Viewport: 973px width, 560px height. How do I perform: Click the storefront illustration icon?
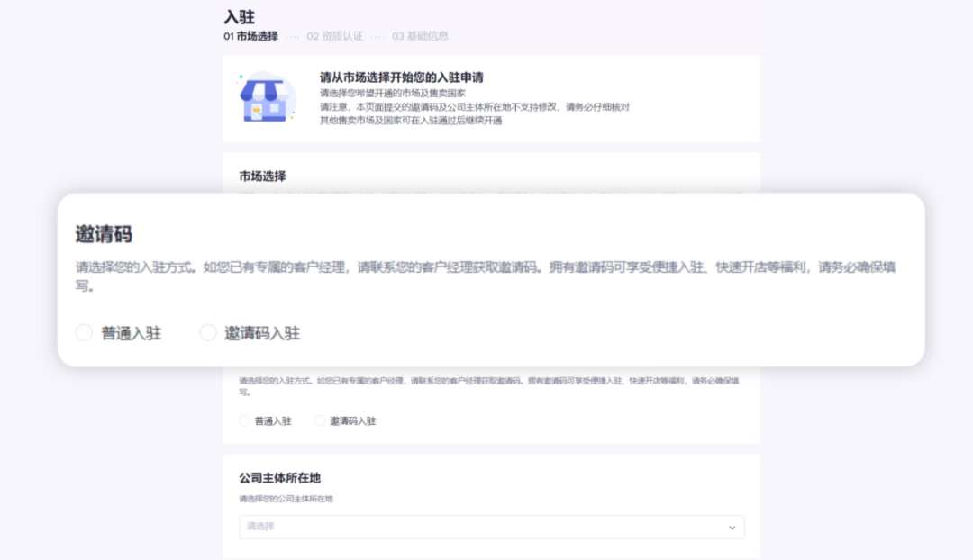tap(264, 99)
